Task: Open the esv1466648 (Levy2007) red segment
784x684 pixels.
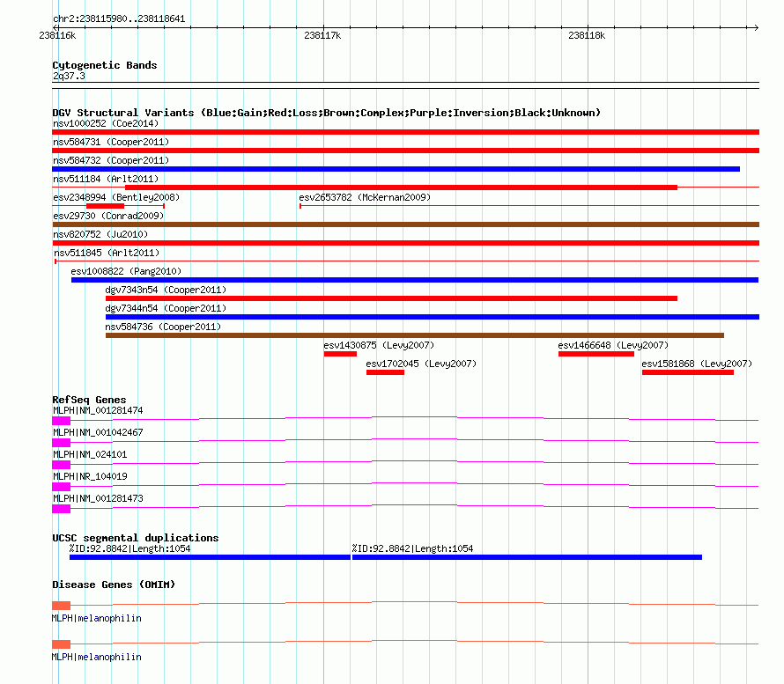Action: point(596,354)
